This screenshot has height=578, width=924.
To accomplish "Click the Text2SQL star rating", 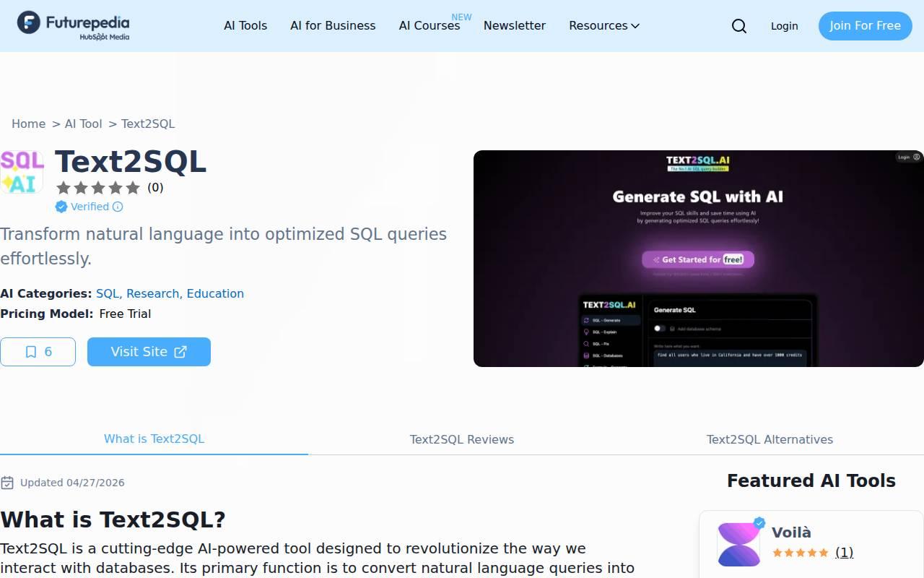I will (x=98, y=188).
